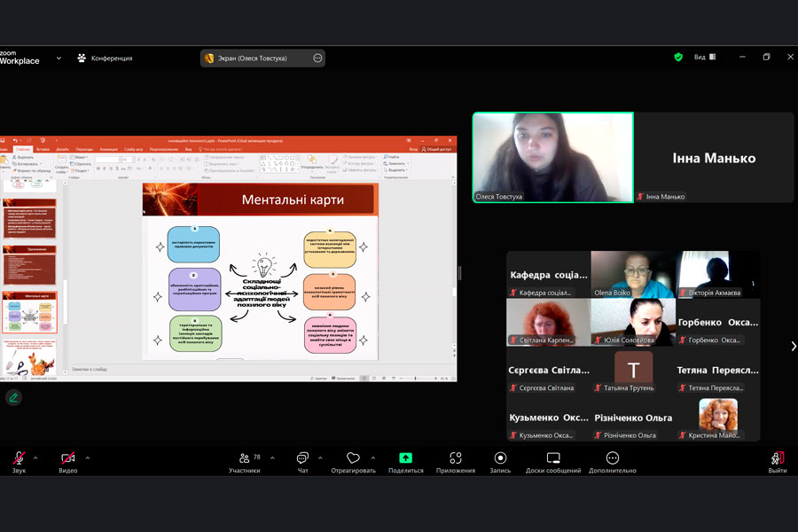This screenshot has height=532, width=798.
Task: Click Горбенко Окса... participant tile
Action: (718, 322)
